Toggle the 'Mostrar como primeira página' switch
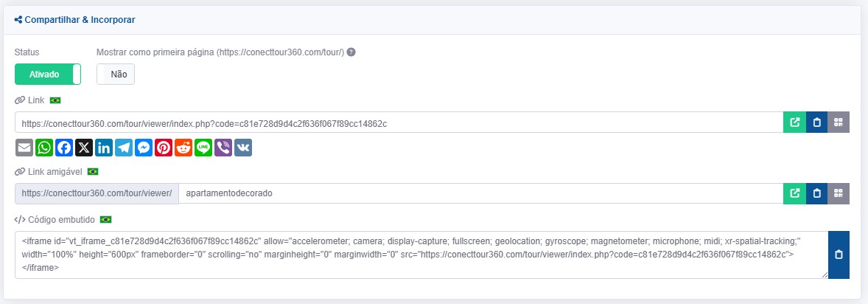The image size is (868, 304). 116,75
